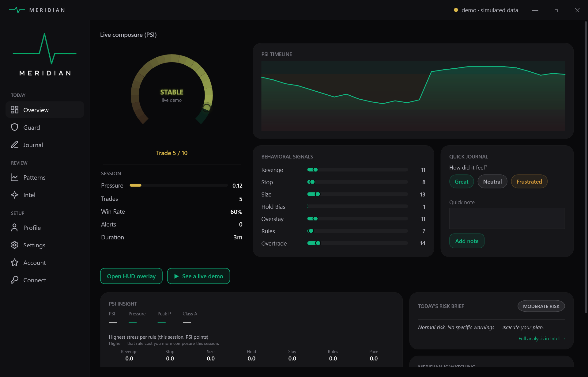Click Open HUD overlay button
Screen dimensions: 588x377
click(x=131, y=276)
